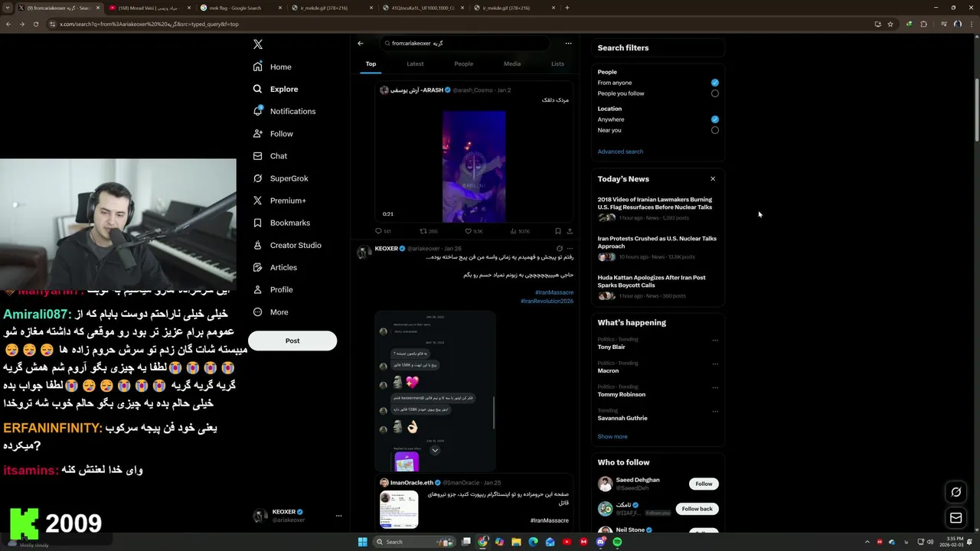Viewport: 980px width, 551px height.
Task: Go back with the search page arrow
Action: 361,43
